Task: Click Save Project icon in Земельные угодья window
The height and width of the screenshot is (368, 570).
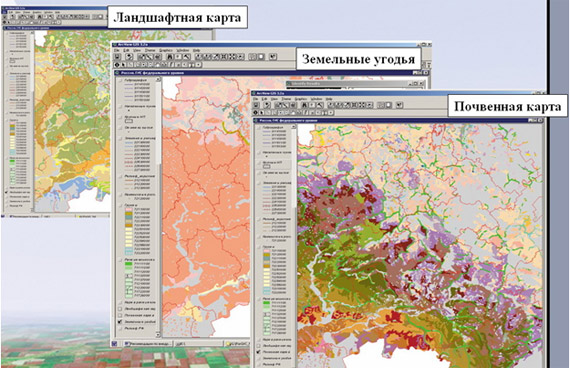Action: [x=117, y=57]
